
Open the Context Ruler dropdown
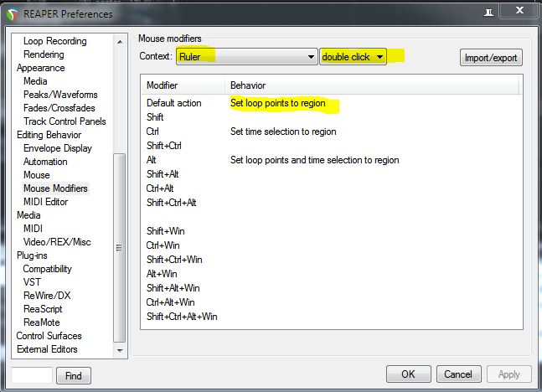tap(246, 57)
